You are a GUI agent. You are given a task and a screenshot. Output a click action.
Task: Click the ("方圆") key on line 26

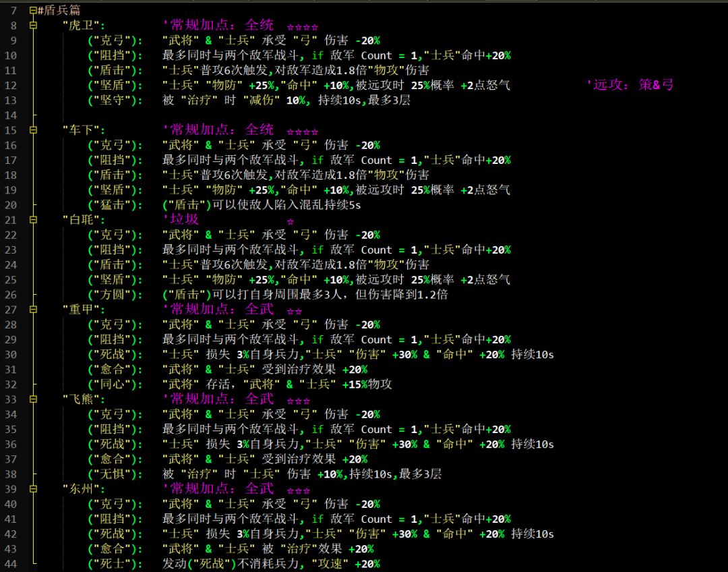(115, 295)
